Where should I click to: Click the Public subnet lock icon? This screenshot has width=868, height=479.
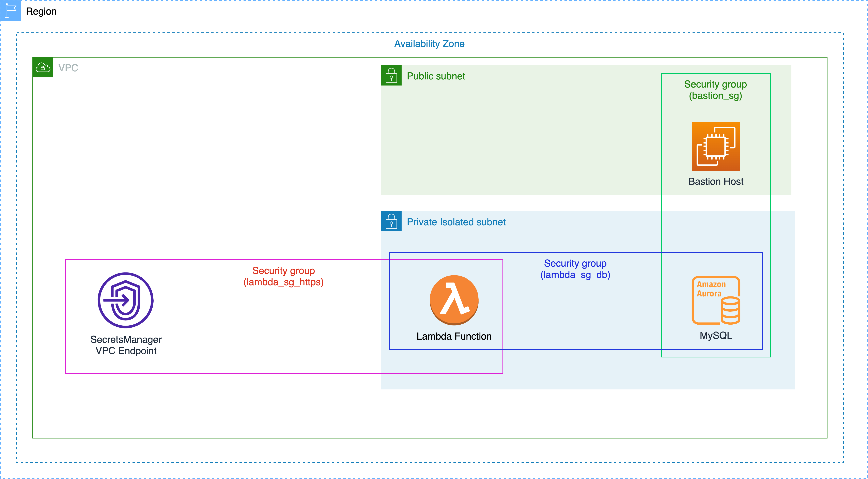click(x=391, y=76)
